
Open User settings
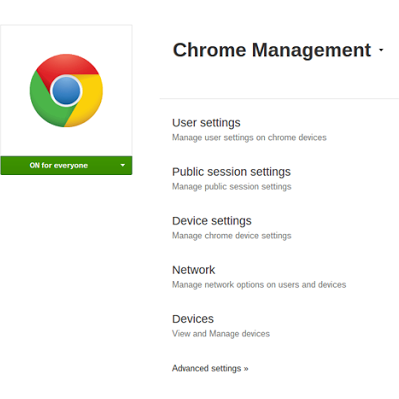pos(206,123)
